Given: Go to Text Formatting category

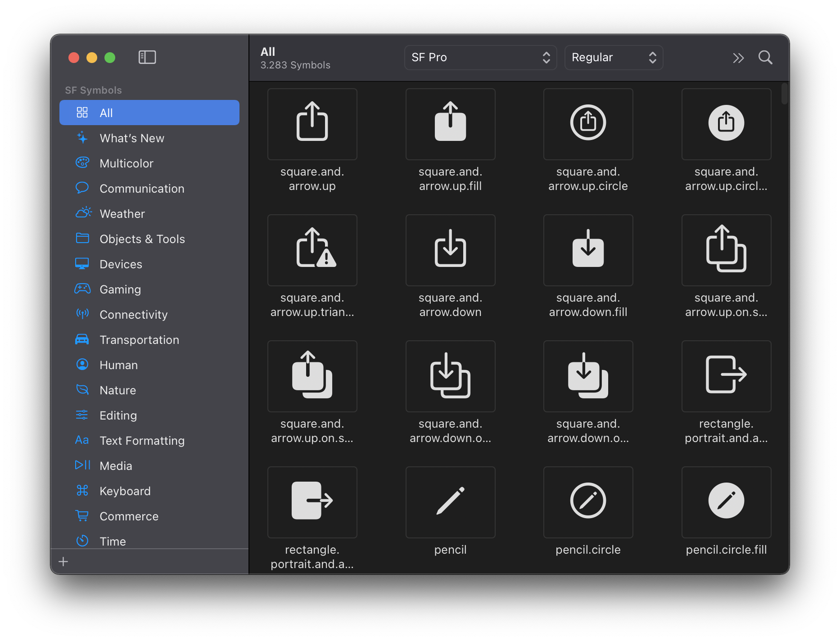Looking at the screenshot, I should point(142,441).
